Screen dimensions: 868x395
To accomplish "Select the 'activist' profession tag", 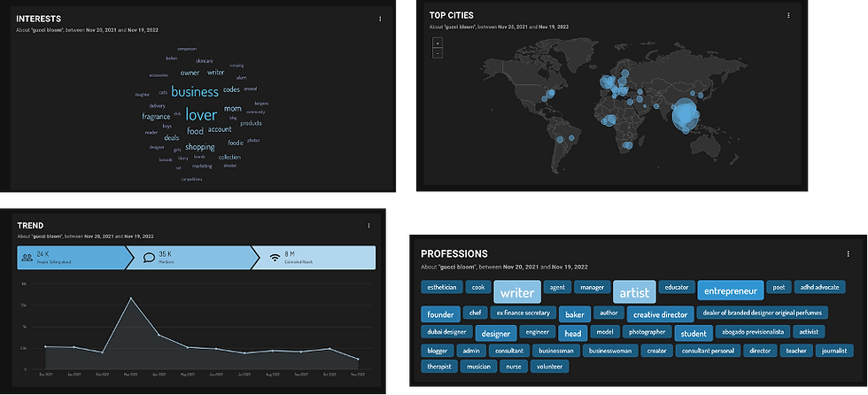I will pyautogui.click(x=809, y=331).
